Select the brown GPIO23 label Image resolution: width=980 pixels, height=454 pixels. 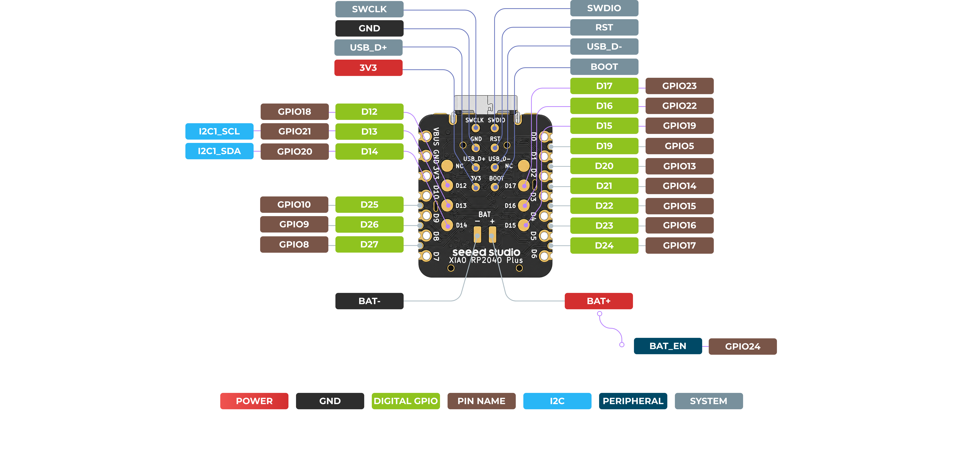click(x=679, y=86)
